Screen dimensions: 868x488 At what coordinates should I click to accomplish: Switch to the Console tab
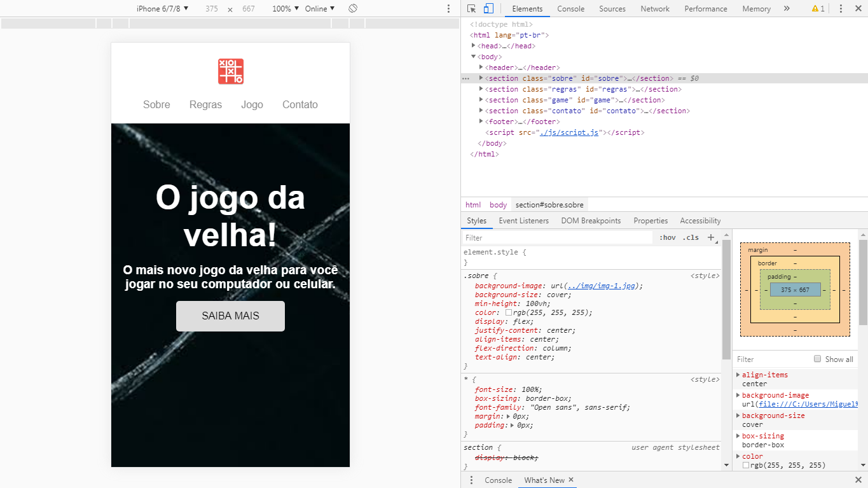pyautogui.click(x=570, y=8)
